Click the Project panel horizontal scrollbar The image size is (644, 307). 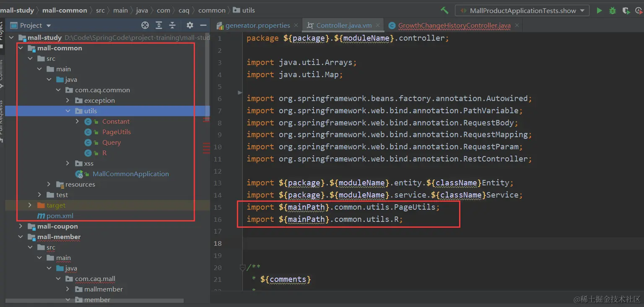[x=94, y=301]
